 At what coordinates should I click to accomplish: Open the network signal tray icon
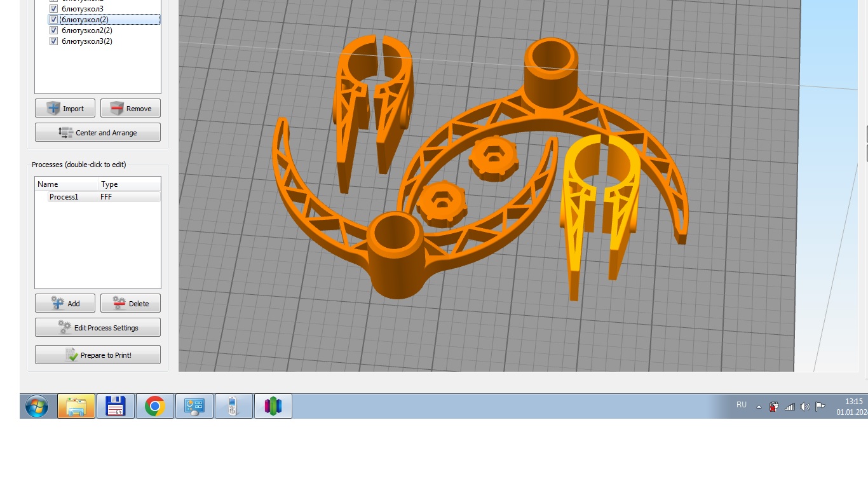tap(790, 407)
